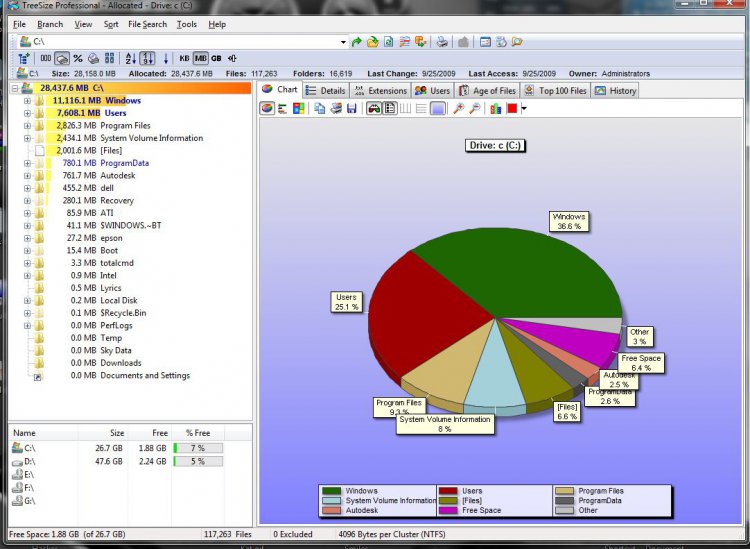Open the File Search menu
This screenshot has width=750, height=549.
click(x=147, y=24)
